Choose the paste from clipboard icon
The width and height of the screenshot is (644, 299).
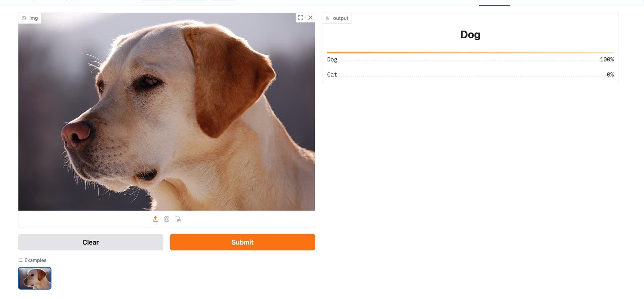click(x=178, y=219)
